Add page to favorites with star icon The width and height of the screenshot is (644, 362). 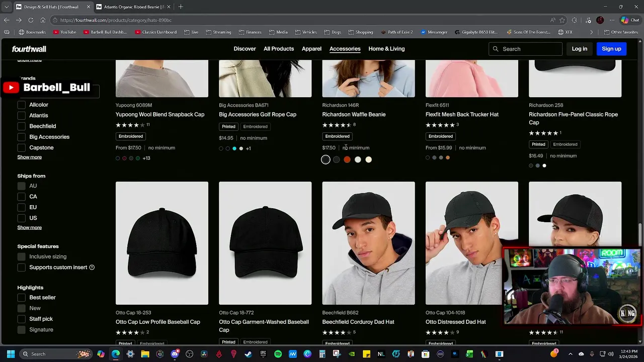coord(562,20)
